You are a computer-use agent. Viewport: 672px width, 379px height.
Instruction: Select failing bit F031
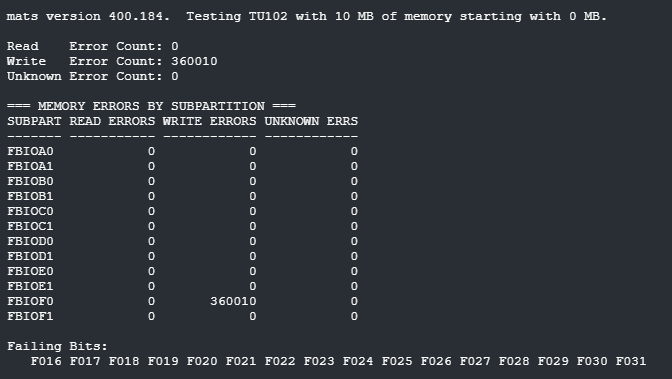631,361
